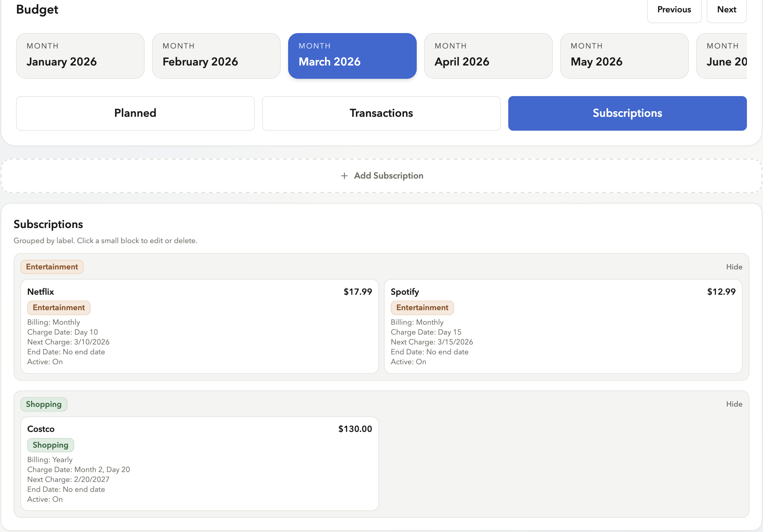Switch to the Transactions tab
Screen dimensions: 763x532
[381, 113]
